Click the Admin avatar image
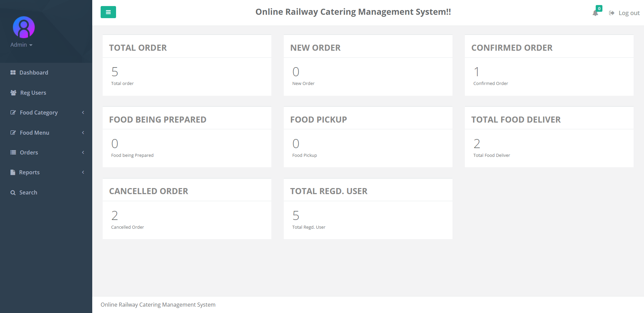Viewport: 644px width, 313px height. tap(23, 27)
